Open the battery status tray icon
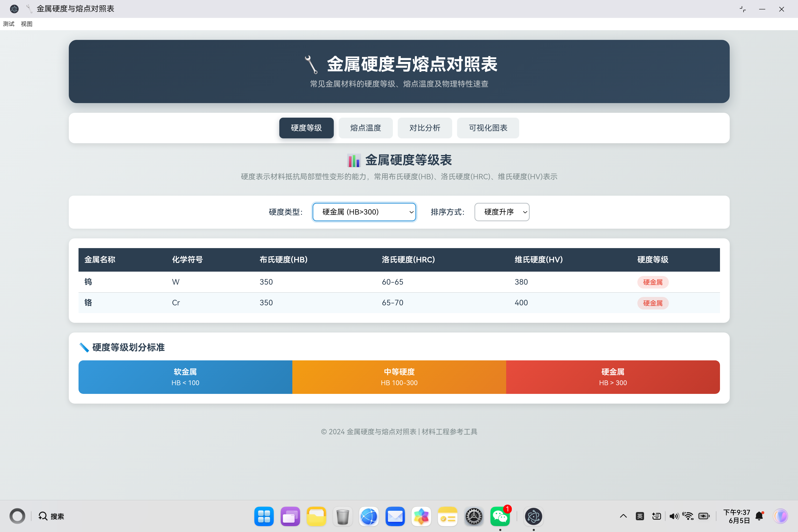 coord(704,516)
